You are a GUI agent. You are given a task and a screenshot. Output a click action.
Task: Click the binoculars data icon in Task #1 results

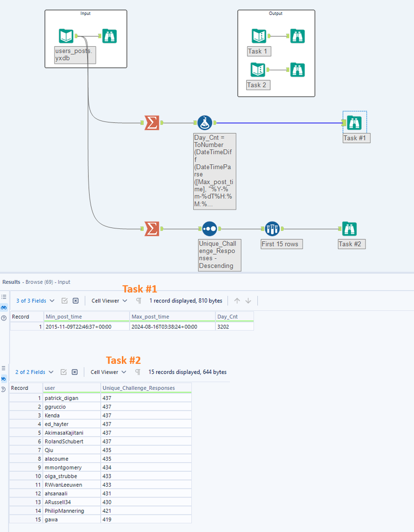[4, 307]
